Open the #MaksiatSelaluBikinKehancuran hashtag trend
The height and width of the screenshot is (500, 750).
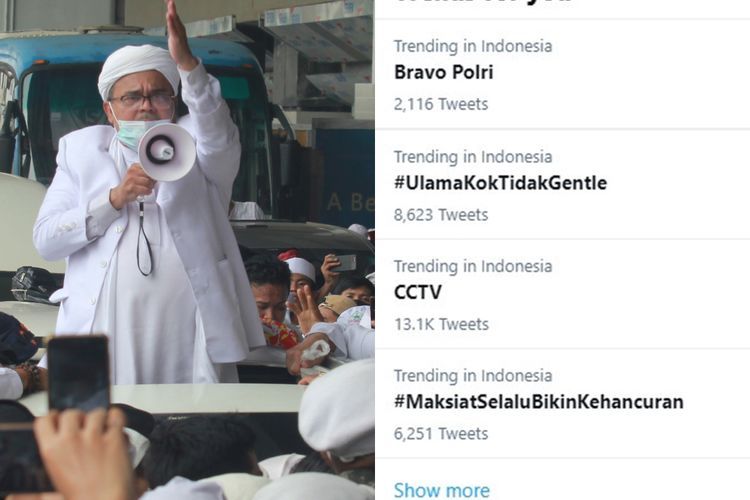[x=539, y=401]
